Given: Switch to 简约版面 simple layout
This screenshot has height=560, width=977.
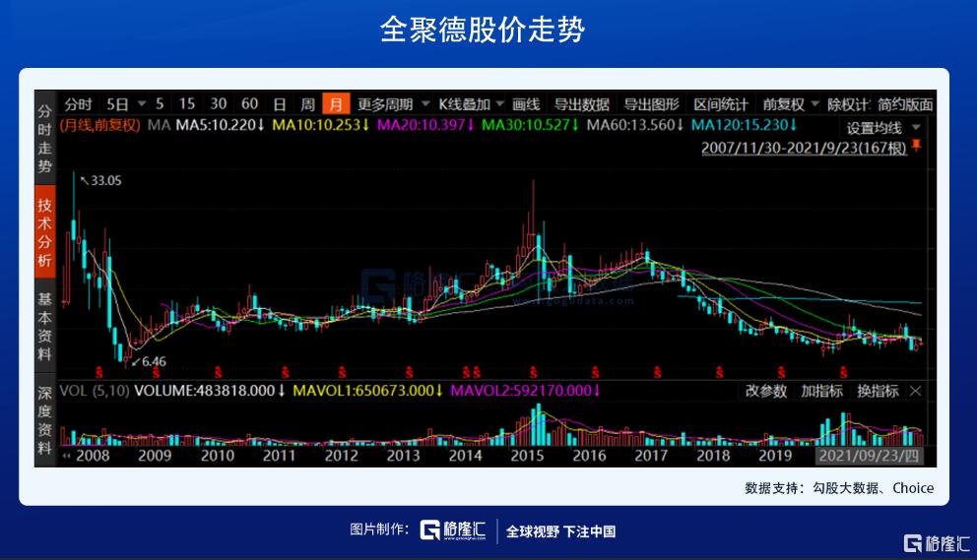Looking at the screenshot, I should click(905, 104).
